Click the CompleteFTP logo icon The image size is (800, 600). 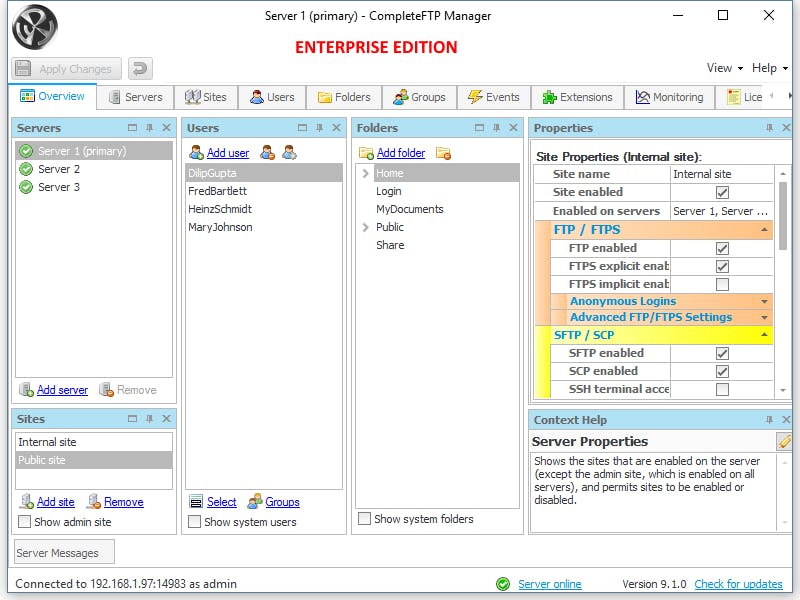pyautogui.click(x=35, y=27)
